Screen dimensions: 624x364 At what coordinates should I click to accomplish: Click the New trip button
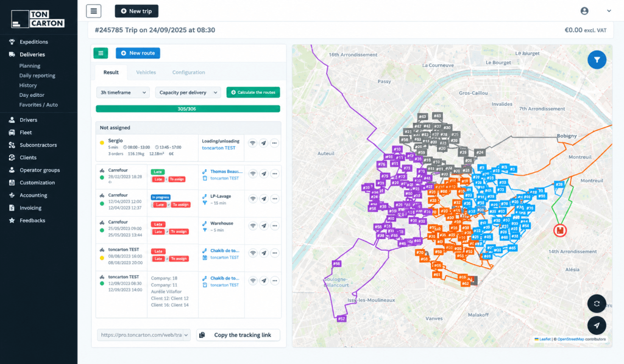click(136, 11)
